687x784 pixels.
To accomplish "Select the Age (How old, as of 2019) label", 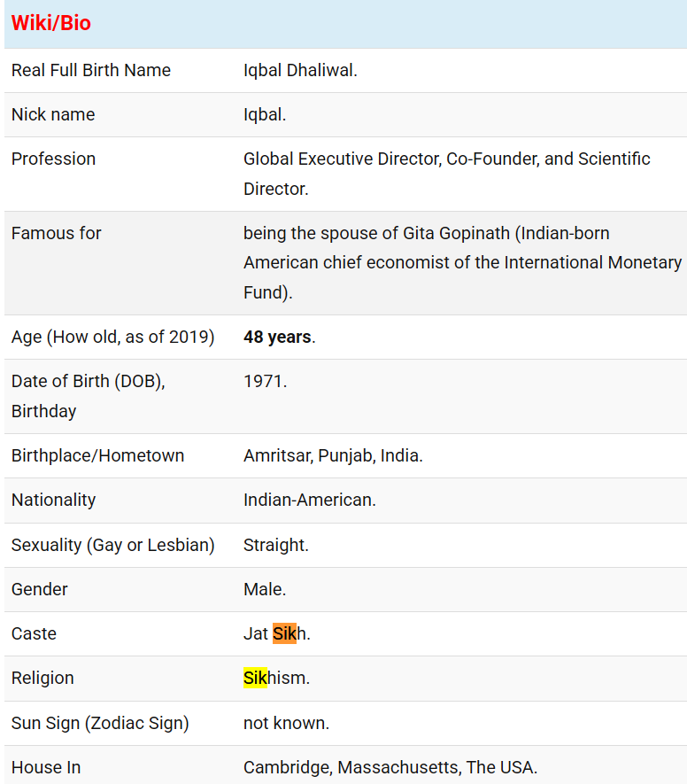I will coord(113,337).
